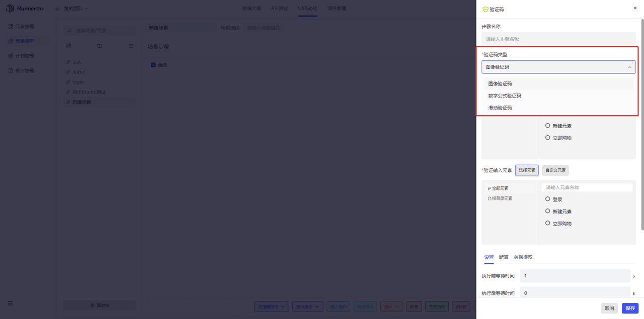
Task: Click the 报告管理 sidebar icon
Action: (11, 71)
